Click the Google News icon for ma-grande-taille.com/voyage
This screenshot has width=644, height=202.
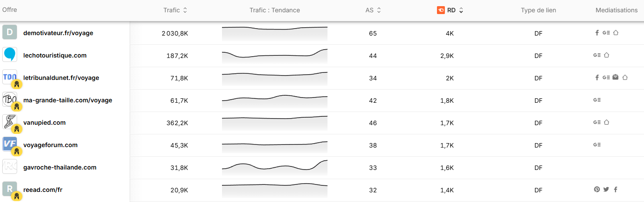(597, 100)
